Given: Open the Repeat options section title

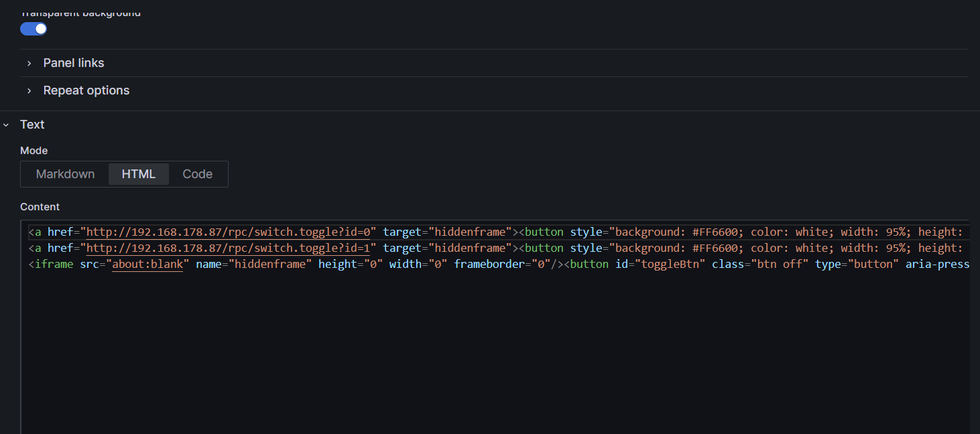Looking at the screenshot, I should [86, 90].
